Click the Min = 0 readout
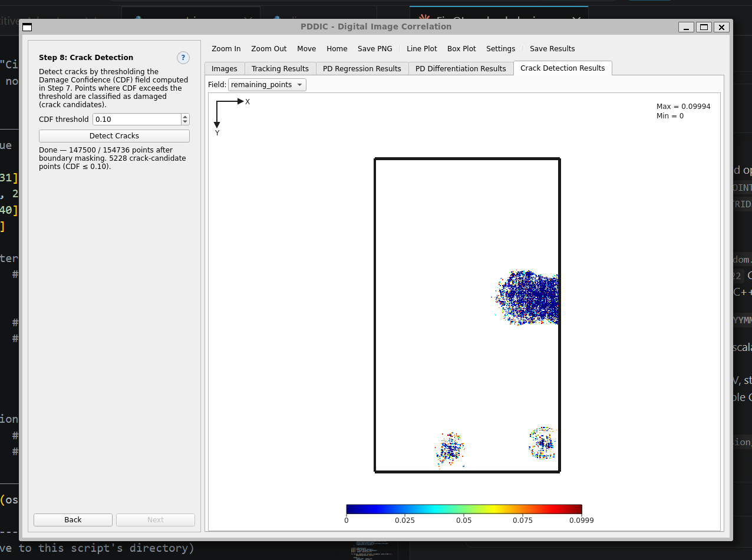This screenshot has height=560, width=752. 670,116
